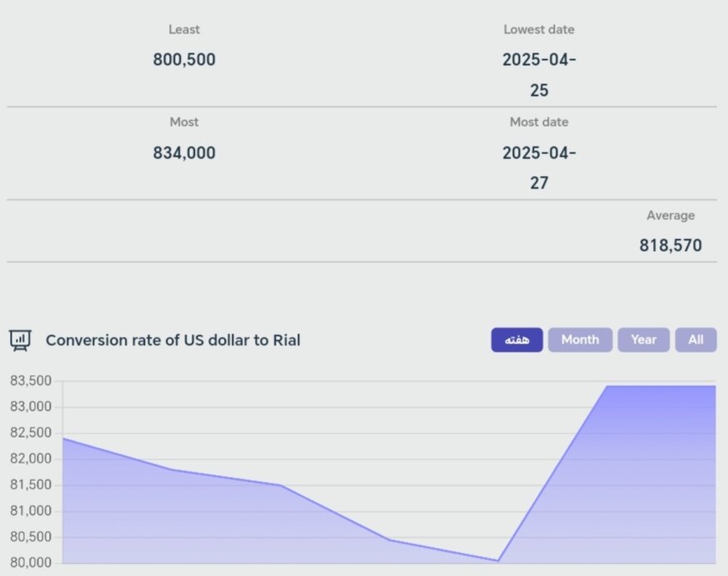Click the 80,000 y-axis label
This screenshot has height=576, width=728.
point(31,563)
